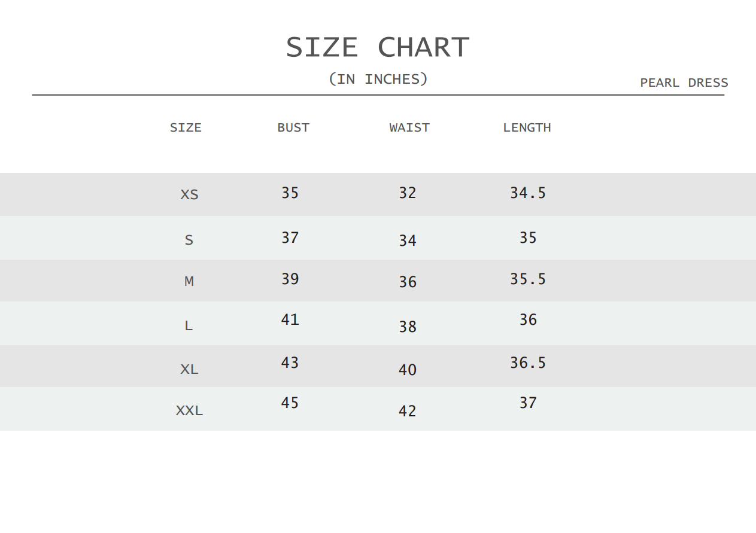Click bust value 41 for L
Viewport: 756px width, 533px height.
(290, 319)
